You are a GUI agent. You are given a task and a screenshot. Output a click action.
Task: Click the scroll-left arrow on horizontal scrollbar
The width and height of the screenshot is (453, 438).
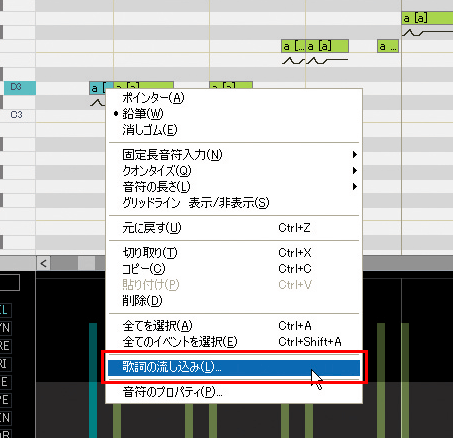point(43,264)
